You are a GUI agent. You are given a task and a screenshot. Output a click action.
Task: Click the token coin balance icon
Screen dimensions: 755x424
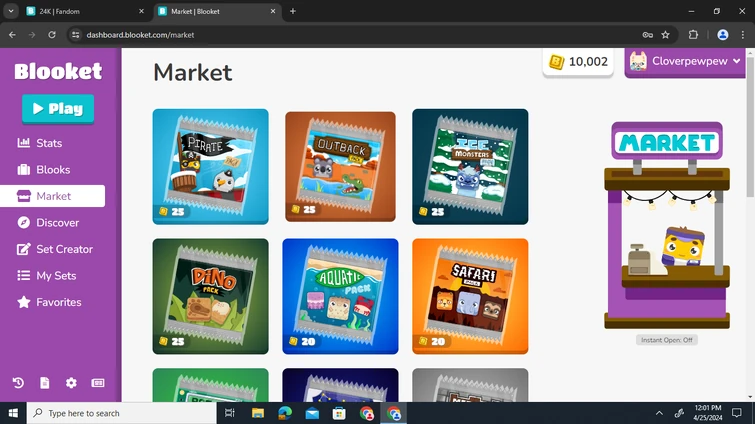[557, 62]
